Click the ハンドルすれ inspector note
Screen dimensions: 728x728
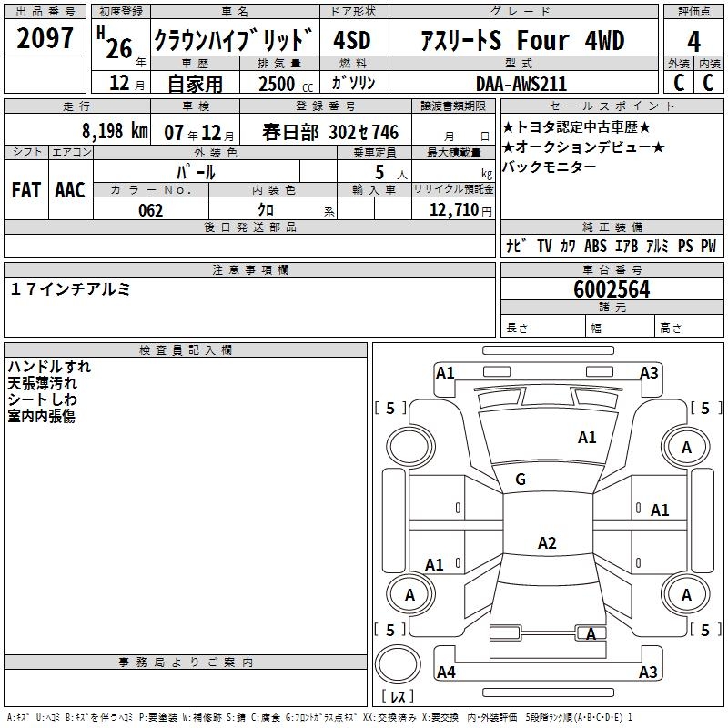49,367
